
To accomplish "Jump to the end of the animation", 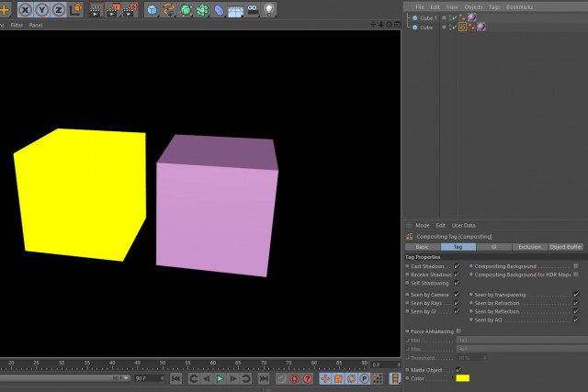I will (x=264, y=378).
